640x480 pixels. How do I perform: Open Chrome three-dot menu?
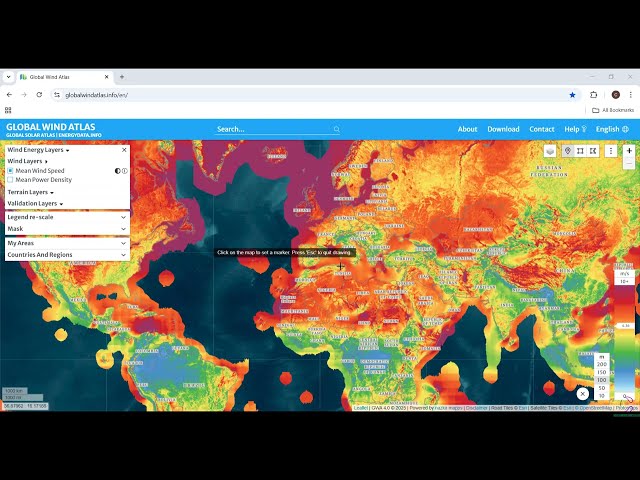coord(631,95)
